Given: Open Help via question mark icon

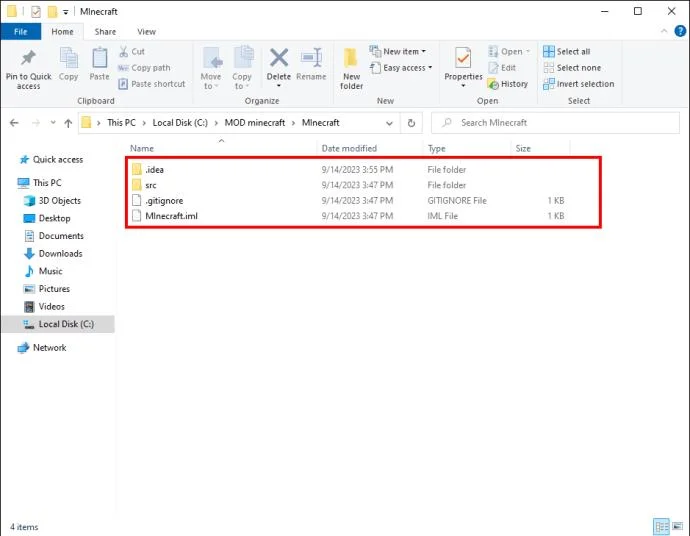Looking at the screenshot, I should [x=680, y=31].
